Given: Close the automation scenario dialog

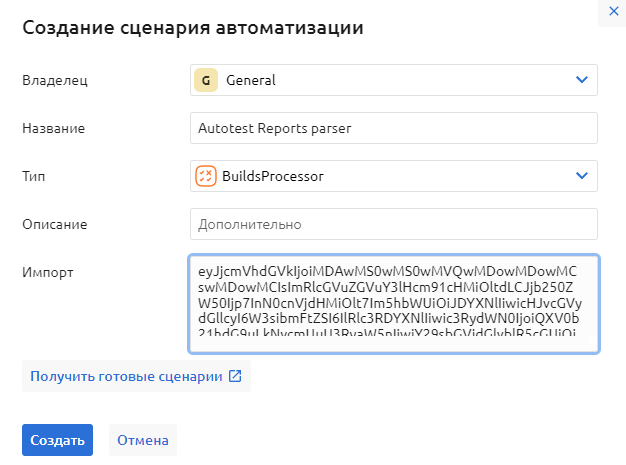Looking at the screenshot, I should click(613, 11).
